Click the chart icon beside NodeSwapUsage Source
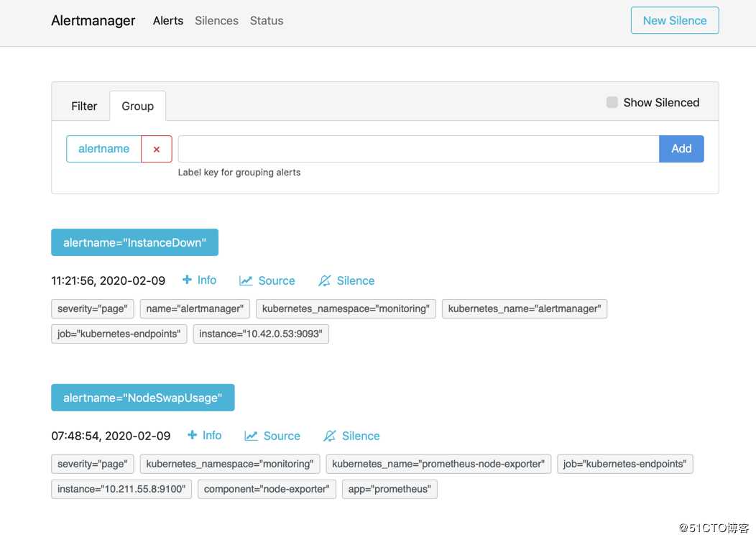This screenshot has width=756, height=540. click(x=252, y=436)
